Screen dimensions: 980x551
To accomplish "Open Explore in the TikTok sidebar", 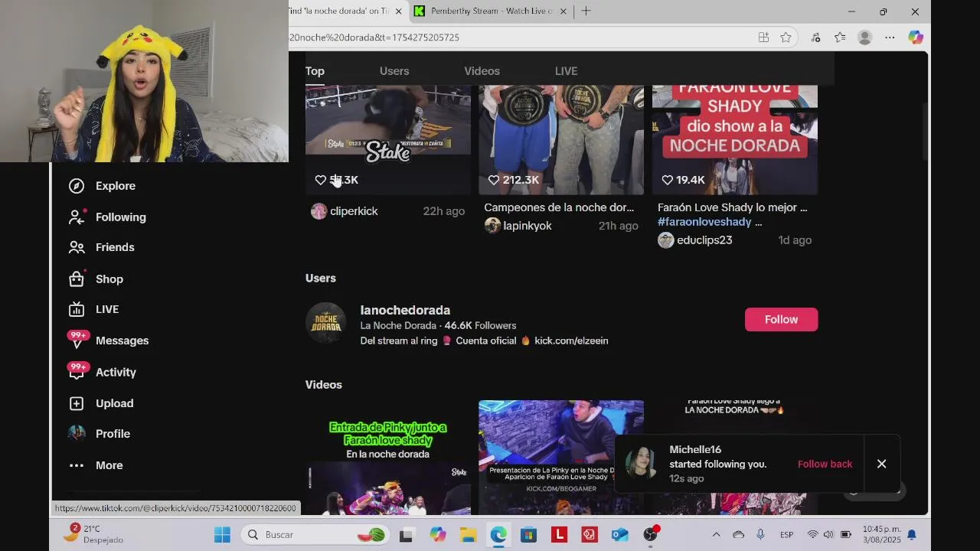I will 116,186.
